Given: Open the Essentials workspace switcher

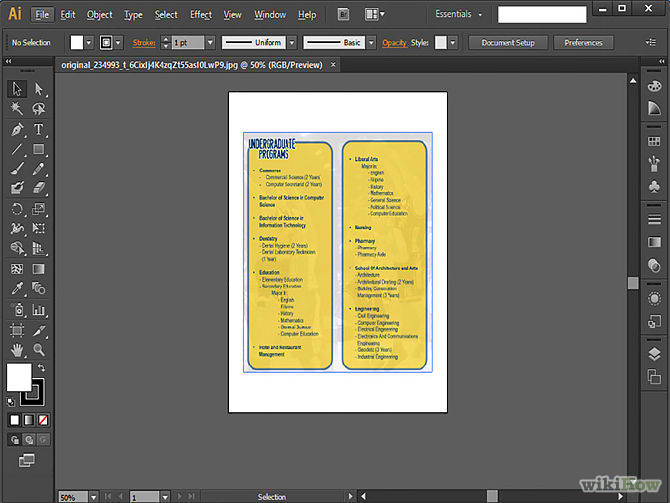Looking at the screenshot, I should tap(459, 14).
